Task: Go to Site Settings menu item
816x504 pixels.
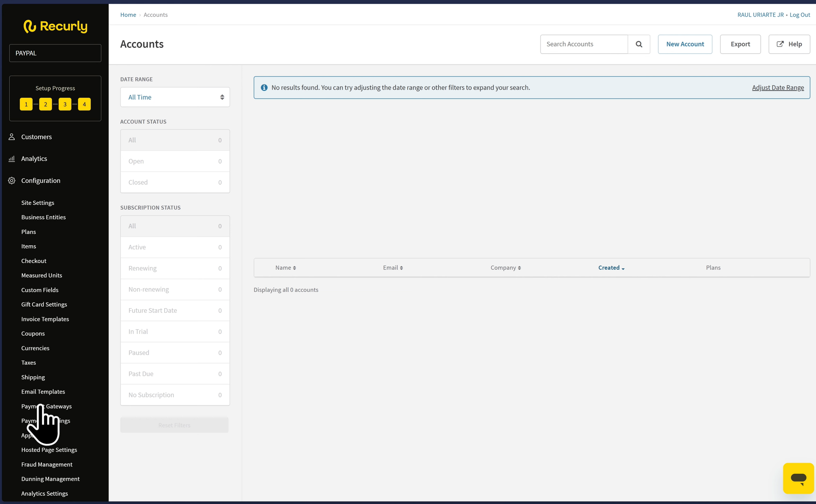Action: pyautogui.click(x=38, y=203)
